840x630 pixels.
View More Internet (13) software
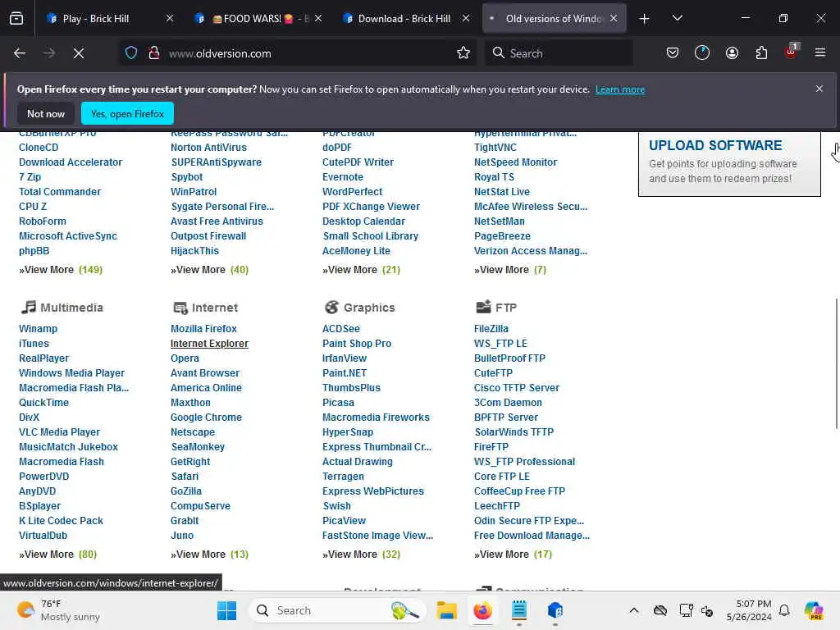209,554
